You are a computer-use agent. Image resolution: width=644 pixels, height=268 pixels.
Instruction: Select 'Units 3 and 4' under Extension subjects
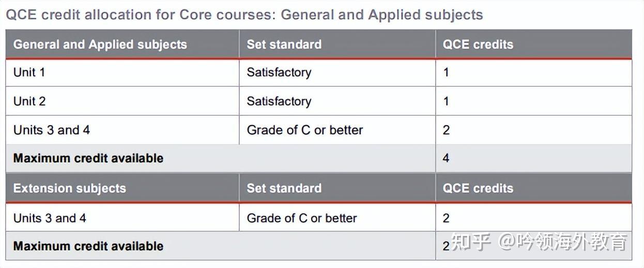click(x=50, y=218)
